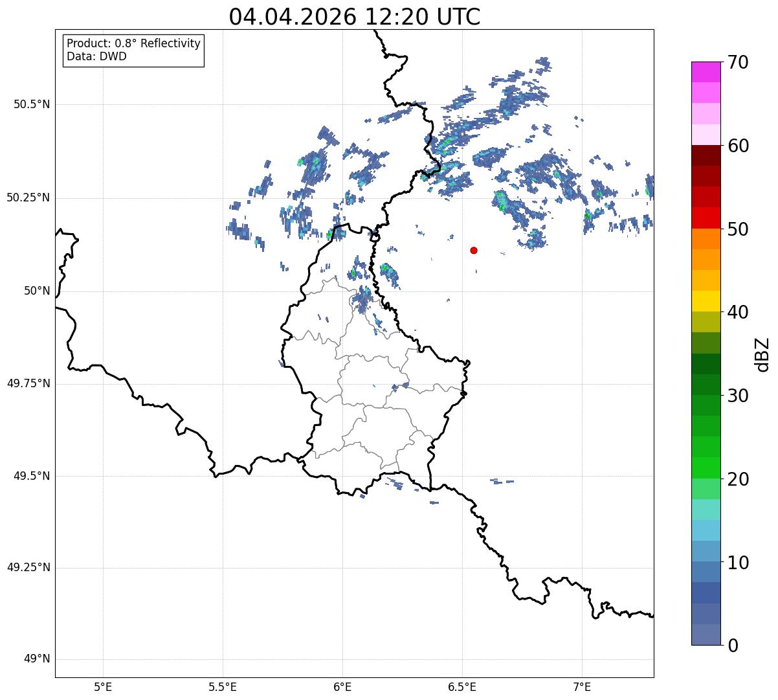Click the 5.5°E longitude tick label
Image resolution: width=778 pixels, height=700 pixels.
[223, 686]
